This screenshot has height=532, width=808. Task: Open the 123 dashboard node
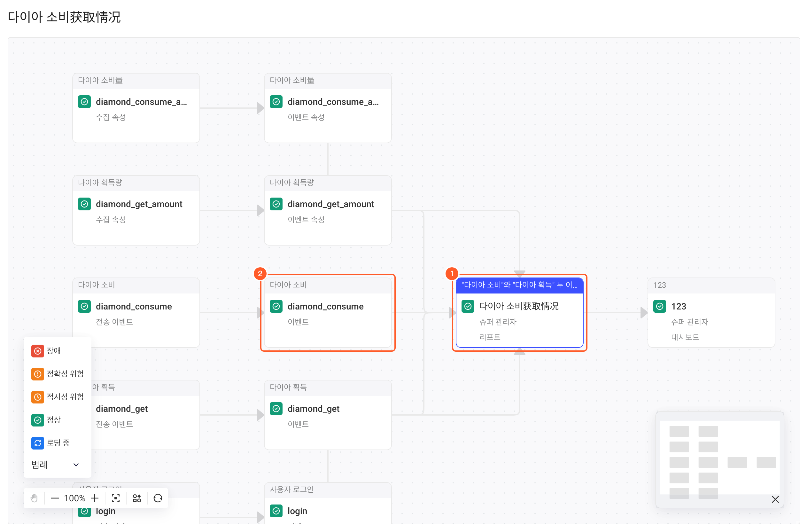(x=711, y=312)
